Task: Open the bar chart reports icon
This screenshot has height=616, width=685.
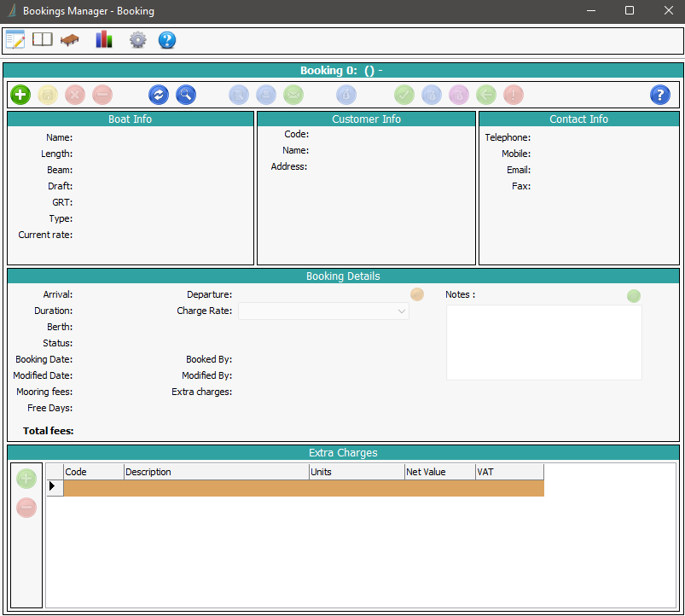Action: coord(104,40)
